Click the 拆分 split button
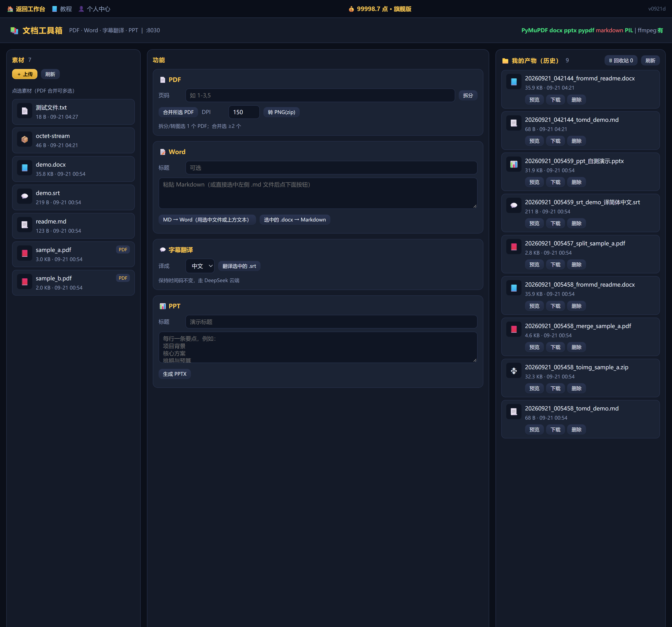This screenshot has height=627, width=672. point(468,95)
